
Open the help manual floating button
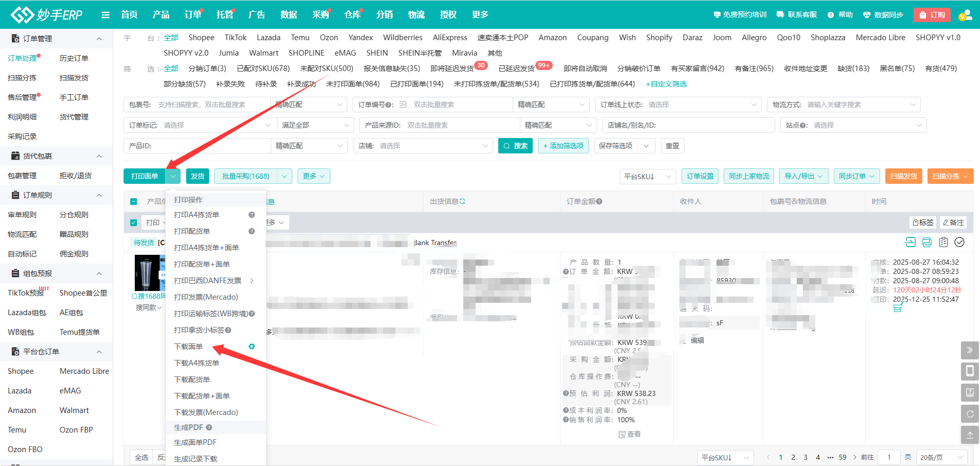pyautogui.click(x=970, y=392)
